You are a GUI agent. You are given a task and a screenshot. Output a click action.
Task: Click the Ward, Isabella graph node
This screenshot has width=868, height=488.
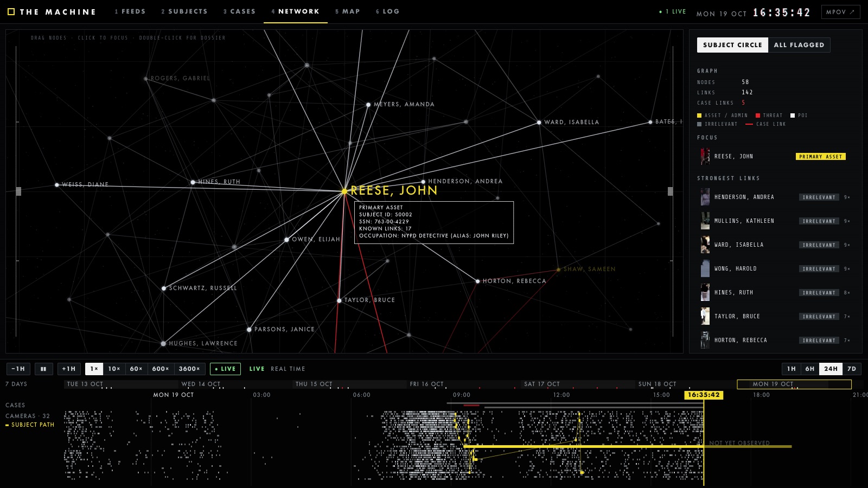point(539,123)
